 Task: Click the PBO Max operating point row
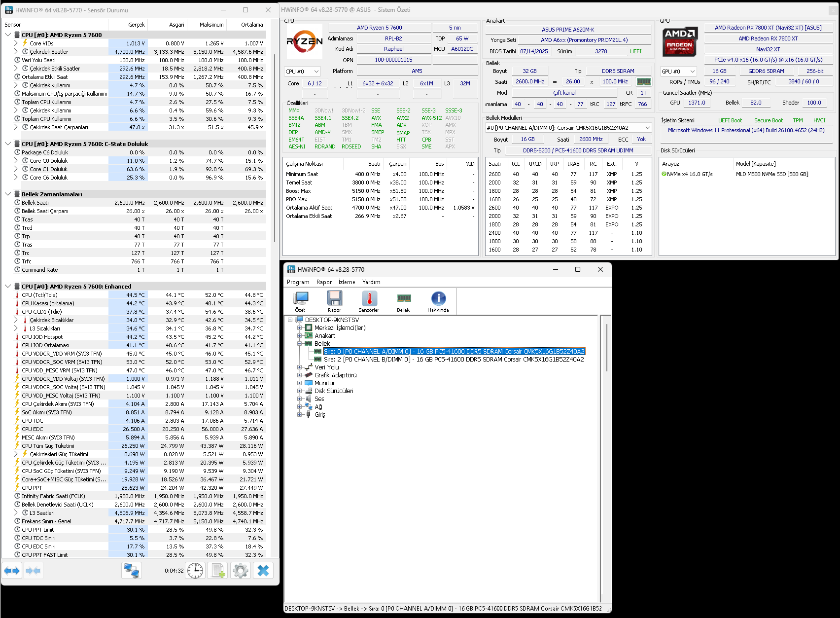coord(380,199)
